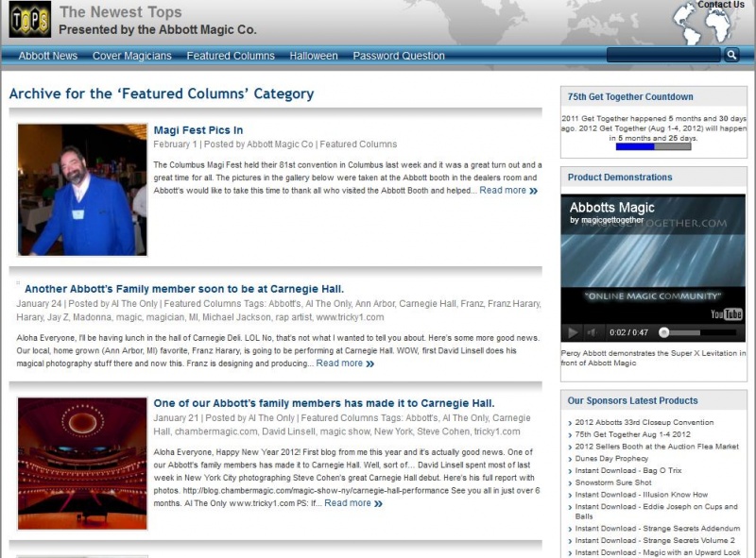Image resolution: width=756 pixels, height=558 pixels.
Task: Click the TOPS logo icon
Action: click(29, 20)
